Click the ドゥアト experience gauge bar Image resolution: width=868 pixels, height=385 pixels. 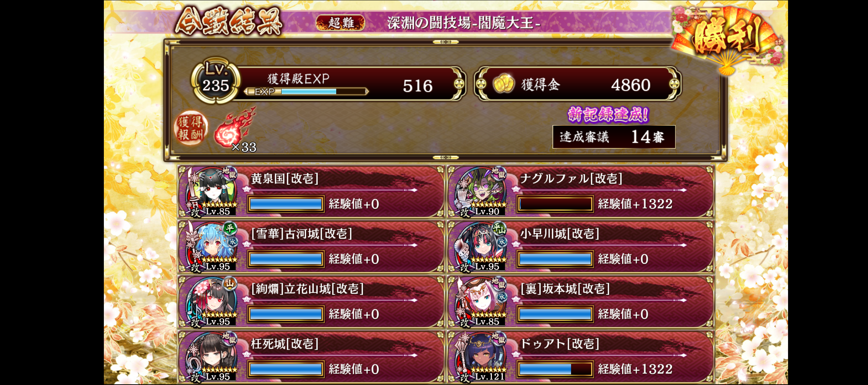(555, 369)
